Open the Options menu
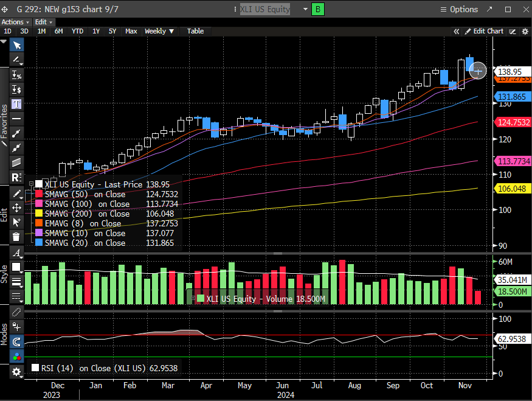This screenshot has height=401, width=532. pos(459,9)
